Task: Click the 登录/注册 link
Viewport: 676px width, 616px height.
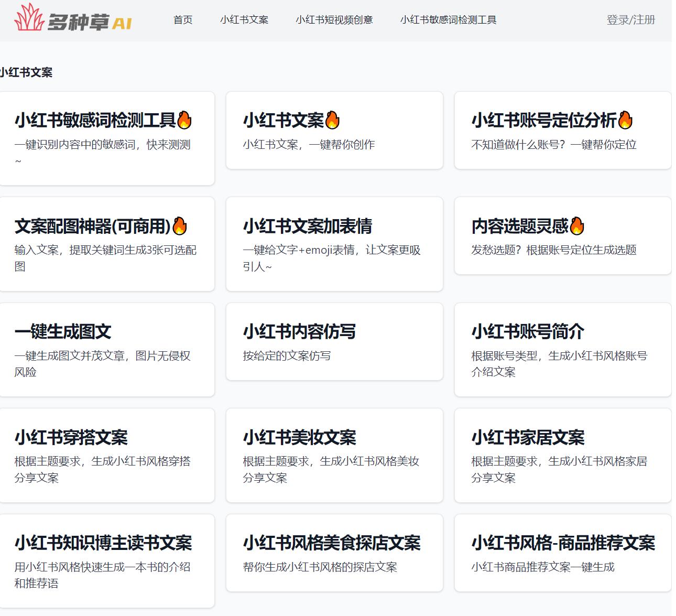Action: point(631,20)
